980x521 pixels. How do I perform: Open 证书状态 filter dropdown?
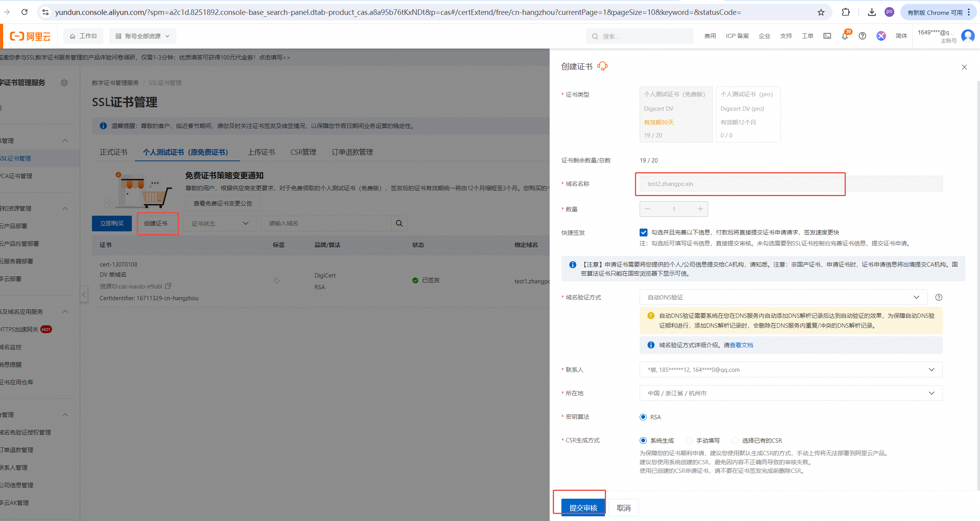220,224
